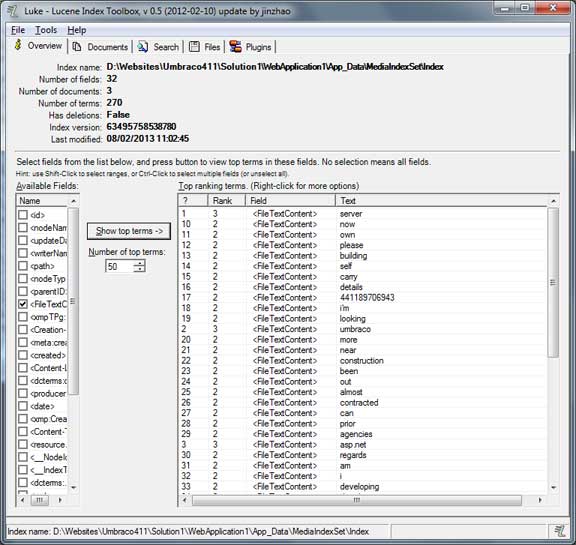The image size is (576, 545).
Task: Click down arrow of available fields scrollbar
Action: tap(73, 487)
